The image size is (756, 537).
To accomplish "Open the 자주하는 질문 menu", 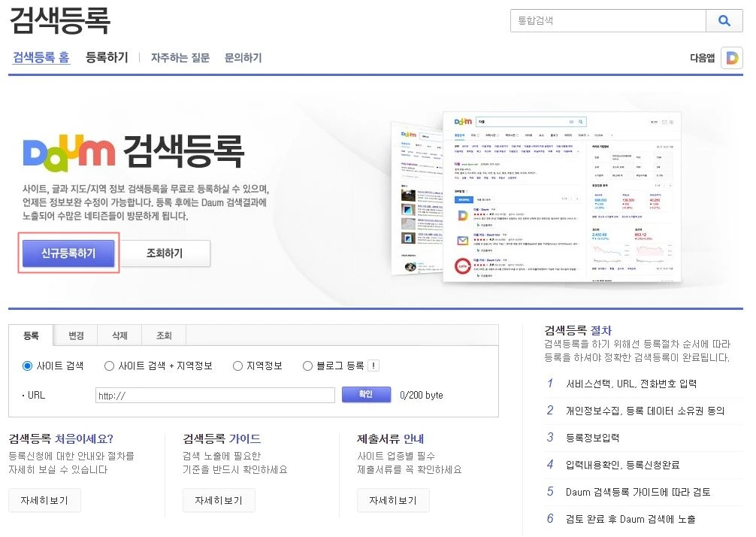I will tap(180, 57).
